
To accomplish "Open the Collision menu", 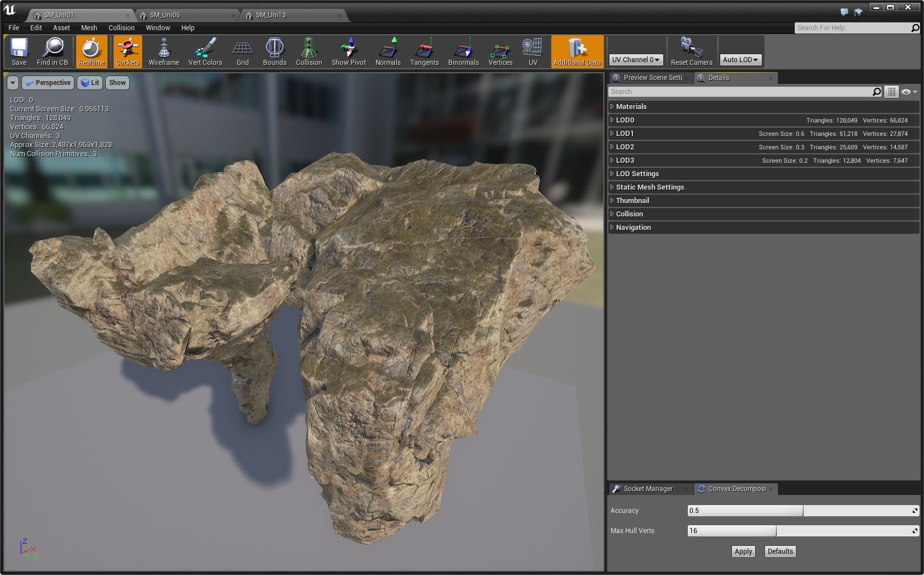I will click(x=121, y=28).
